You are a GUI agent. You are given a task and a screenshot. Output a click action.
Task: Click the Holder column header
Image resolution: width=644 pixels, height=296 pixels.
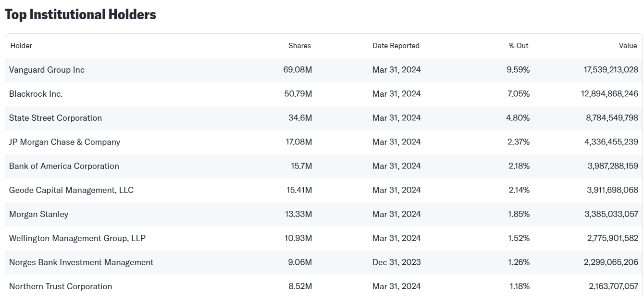pyautogui.click(x=21, y=46)
